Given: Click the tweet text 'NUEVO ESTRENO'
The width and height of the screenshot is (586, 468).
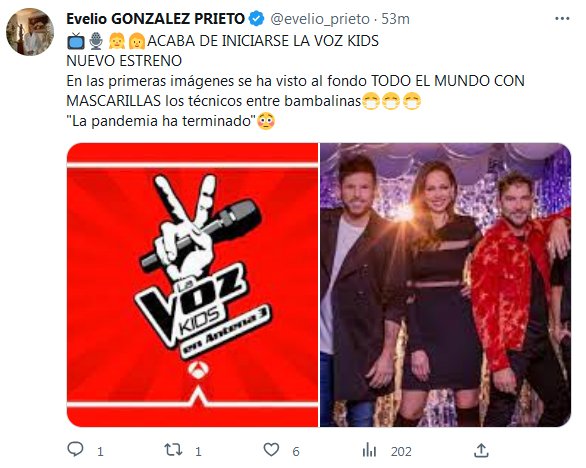Looking at the screenshot, I should click(x=124, y=61).
